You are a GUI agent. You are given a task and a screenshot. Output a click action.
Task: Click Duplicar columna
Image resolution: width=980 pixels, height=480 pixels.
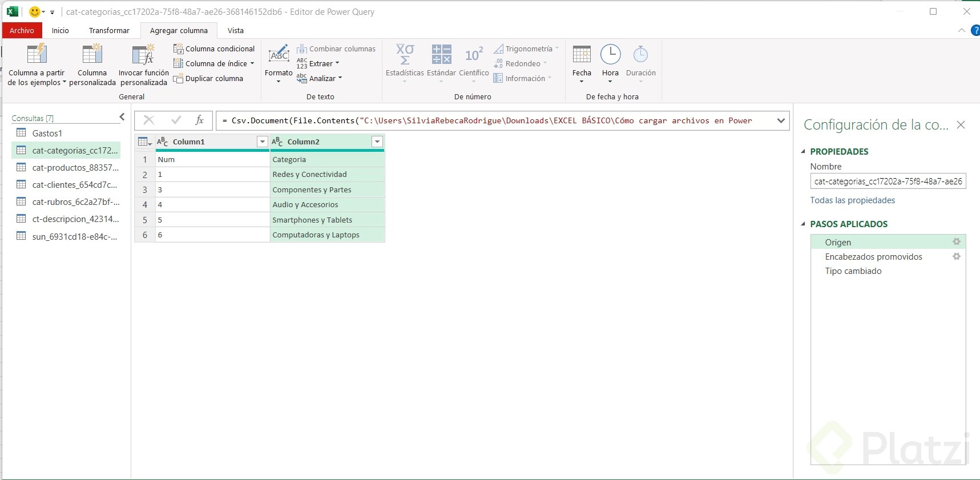[x=208, y=78]
